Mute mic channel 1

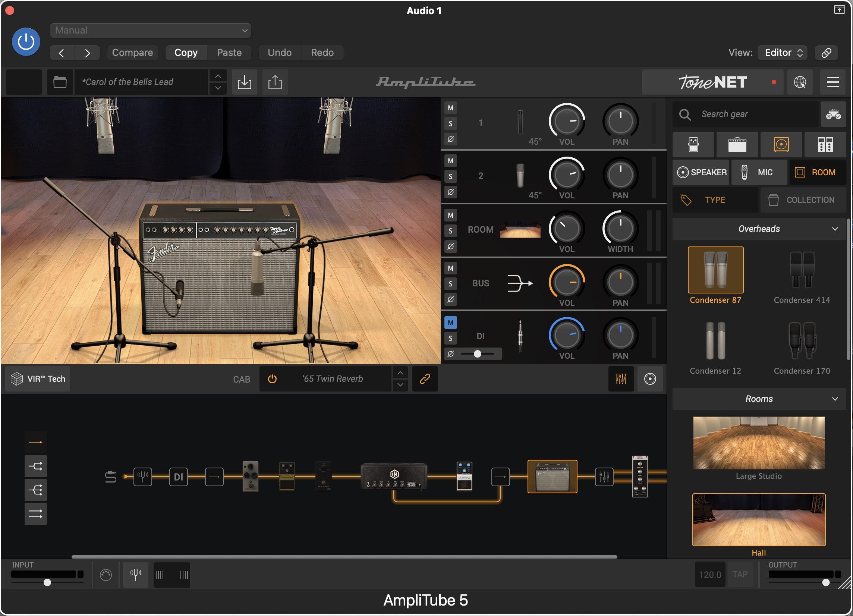[451, 108]
